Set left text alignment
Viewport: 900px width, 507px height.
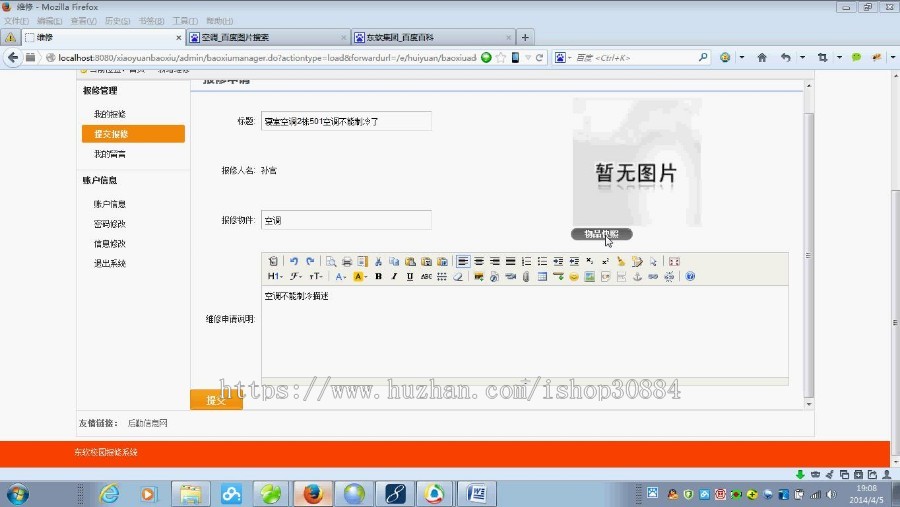pyautogui.click(x=463, y=261)
